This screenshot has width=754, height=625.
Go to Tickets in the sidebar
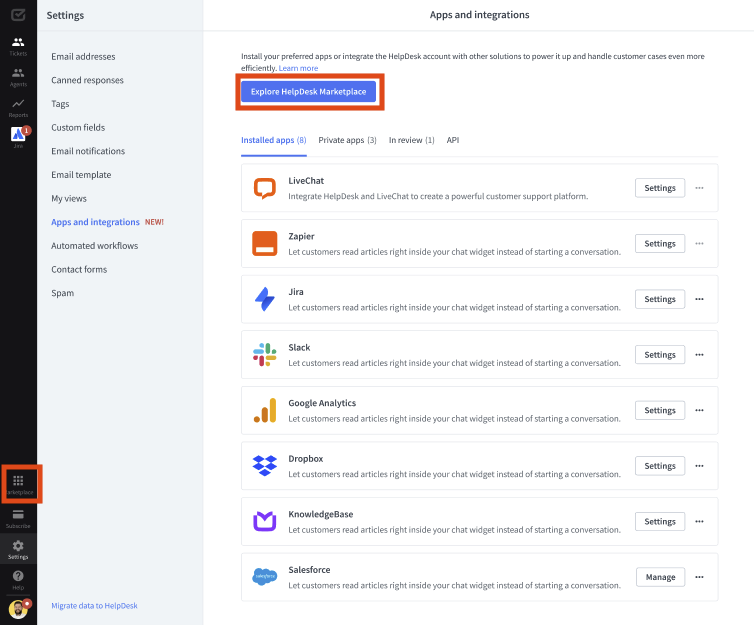click(18, 47)
